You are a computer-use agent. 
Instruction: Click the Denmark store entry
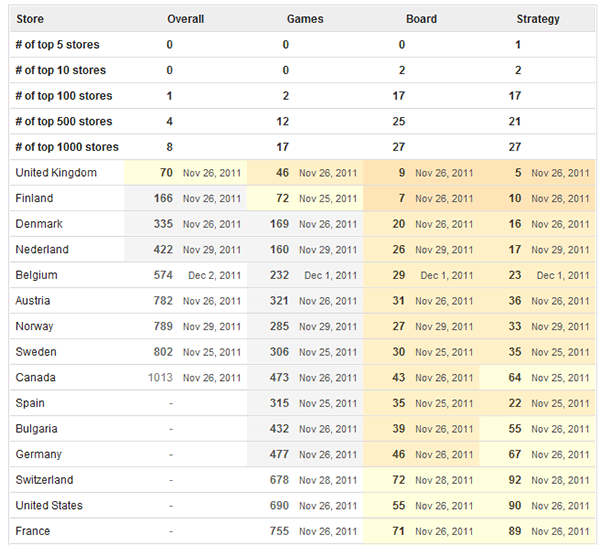pos(39,224)
